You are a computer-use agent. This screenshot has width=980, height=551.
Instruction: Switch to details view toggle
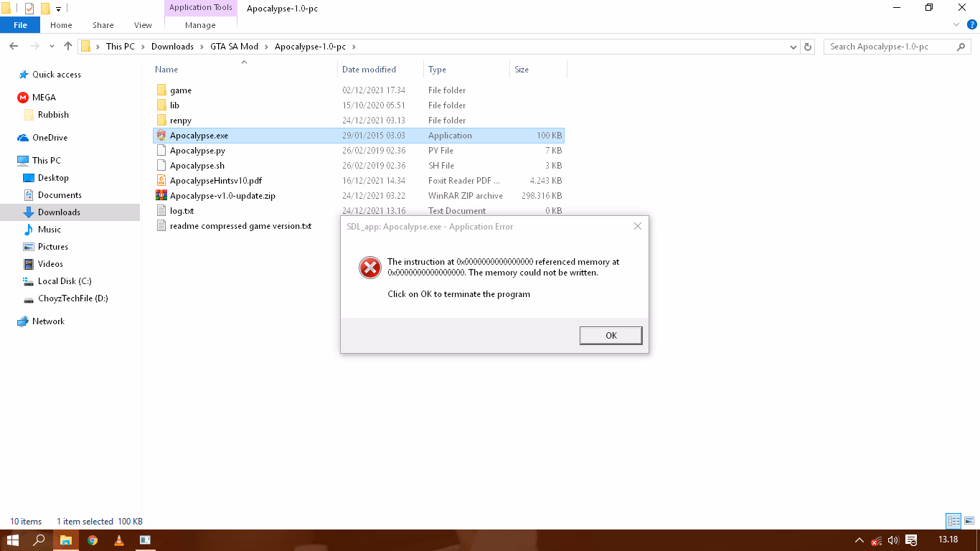click(953, 522)
